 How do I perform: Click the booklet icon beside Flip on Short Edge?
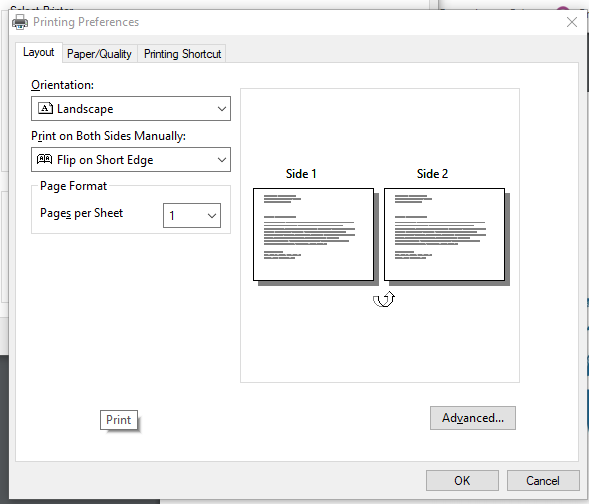tap(44, 159)
